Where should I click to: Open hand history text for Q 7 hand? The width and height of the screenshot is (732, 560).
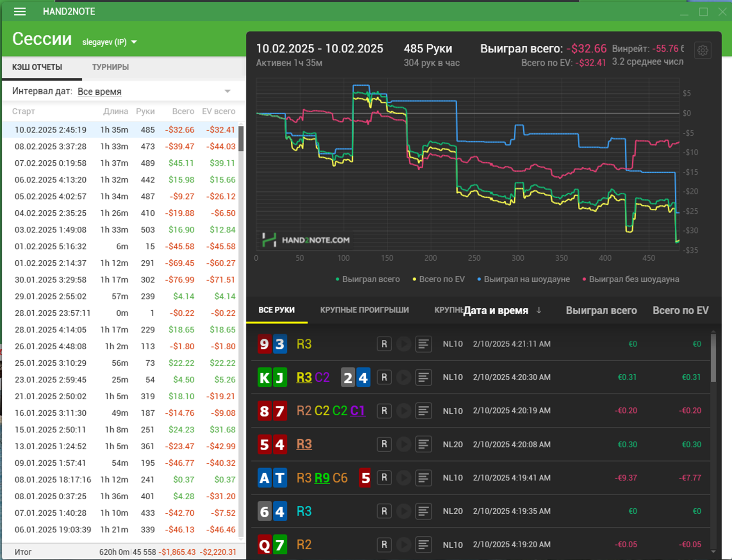tap(424, 545)
